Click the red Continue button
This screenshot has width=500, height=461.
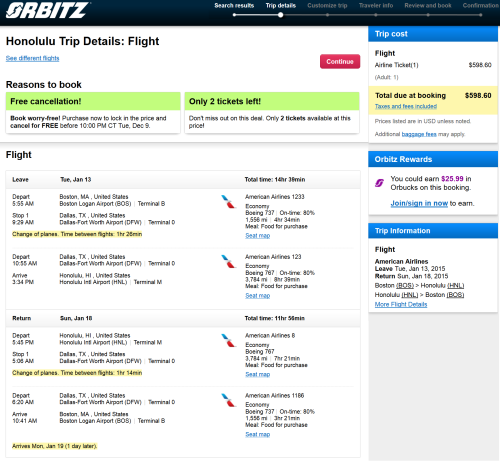click(x=340, y=62)
